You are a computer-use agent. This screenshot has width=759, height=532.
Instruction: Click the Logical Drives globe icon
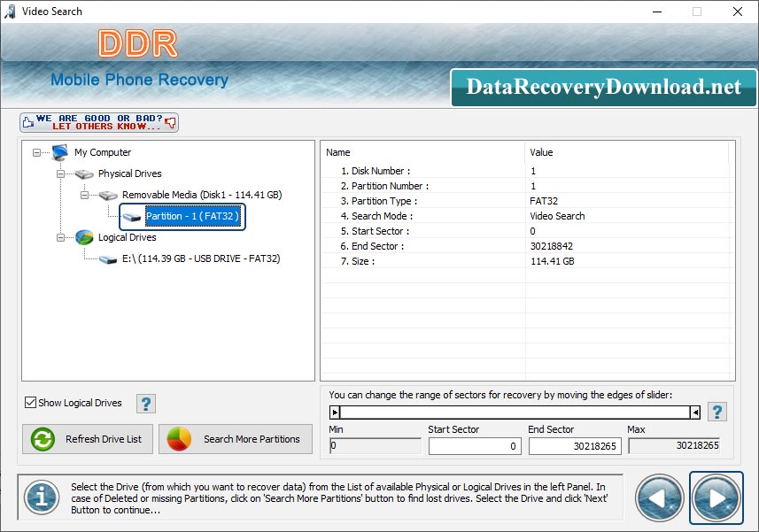(x=84, y=237)
